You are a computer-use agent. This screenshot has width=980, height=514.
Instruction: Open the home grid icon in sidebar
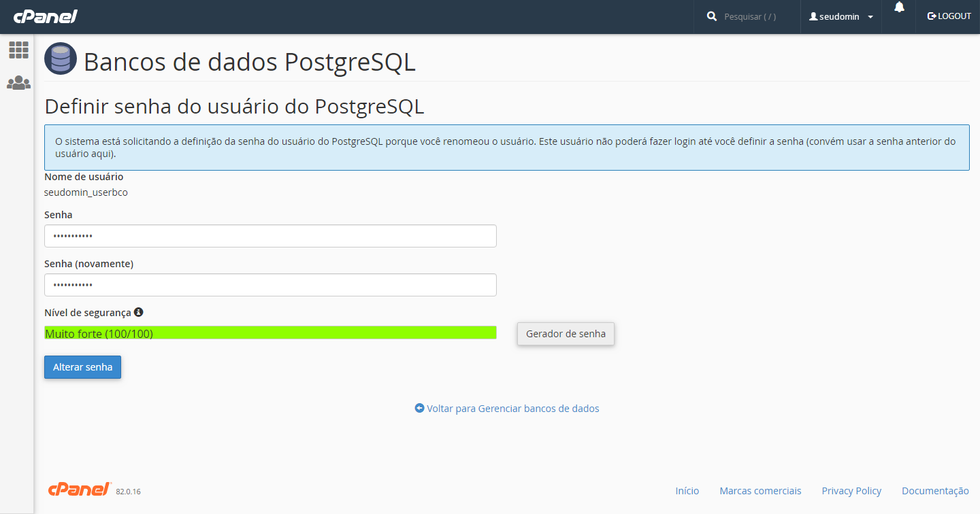click(18, 50)
